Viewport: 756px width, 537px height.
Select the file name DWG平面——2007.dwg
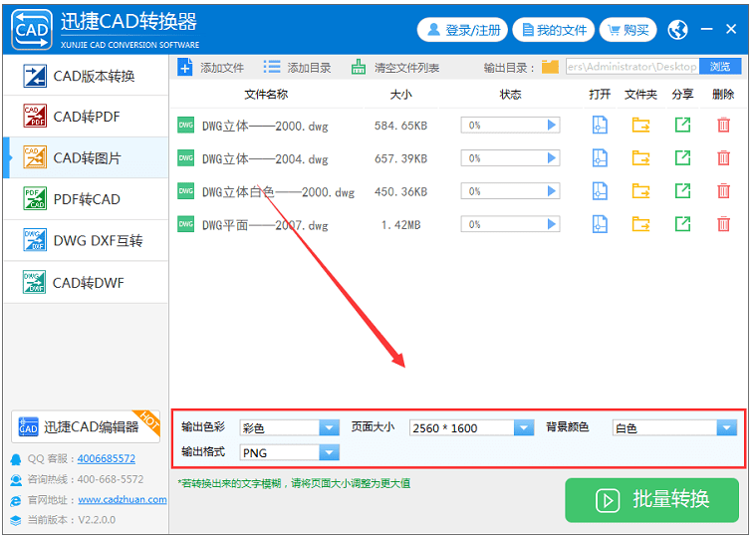click(265, 225)
